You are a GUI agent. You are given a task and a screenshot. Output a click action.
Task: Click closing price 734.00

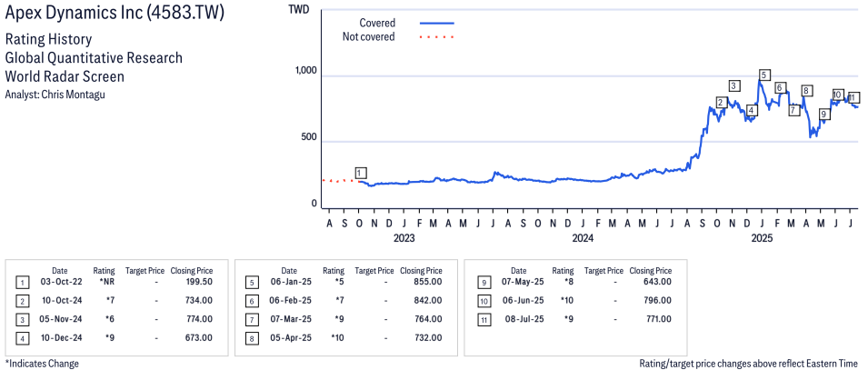coord(199,301)
